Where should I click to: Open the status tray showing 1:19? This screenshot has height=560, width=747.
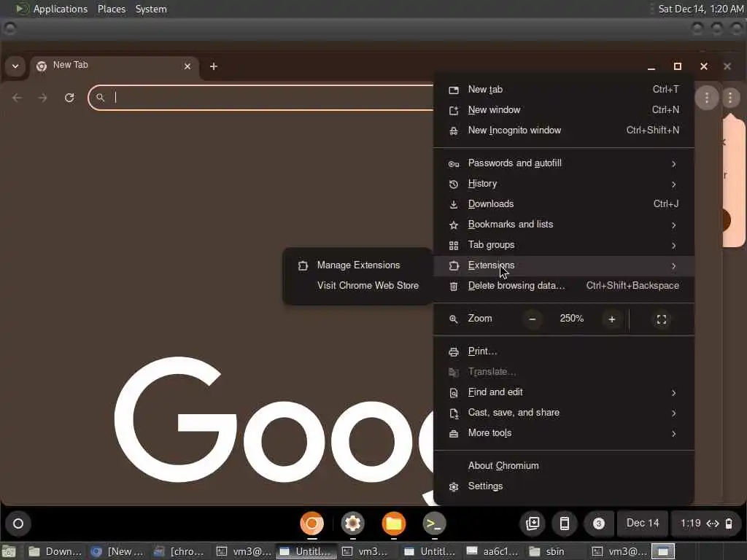[705, 524]
